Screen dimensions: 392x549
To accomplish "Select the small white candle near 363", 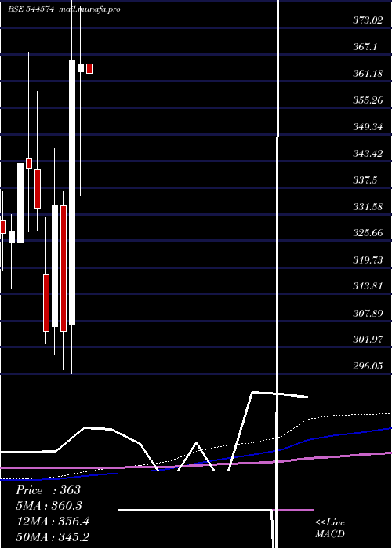I will coord(81,67).
